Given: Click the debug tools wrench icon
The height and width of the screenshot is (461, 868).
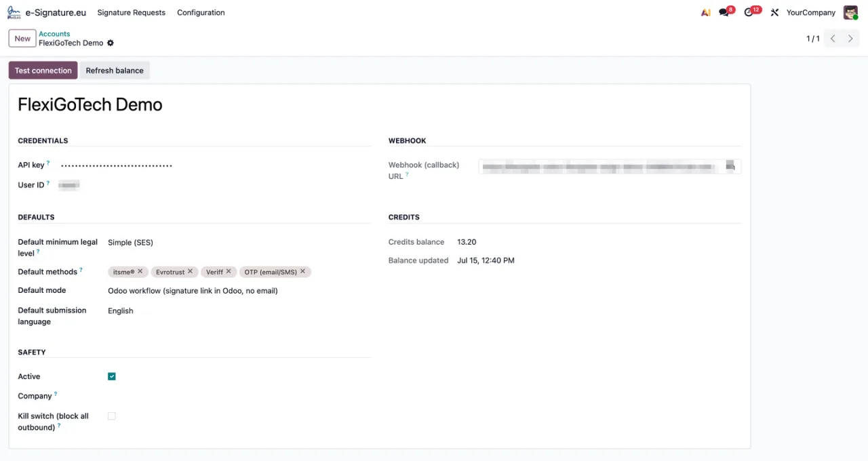Looking at the screenshot, I should coord(774,12).
